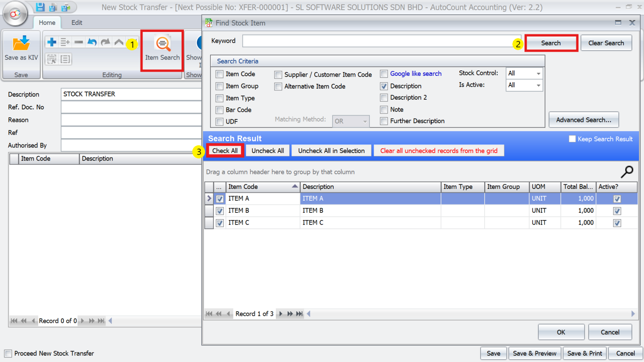Click the save diskette icon in quick access toolbar
Screen dimensions: 644x362
(39, 6)
